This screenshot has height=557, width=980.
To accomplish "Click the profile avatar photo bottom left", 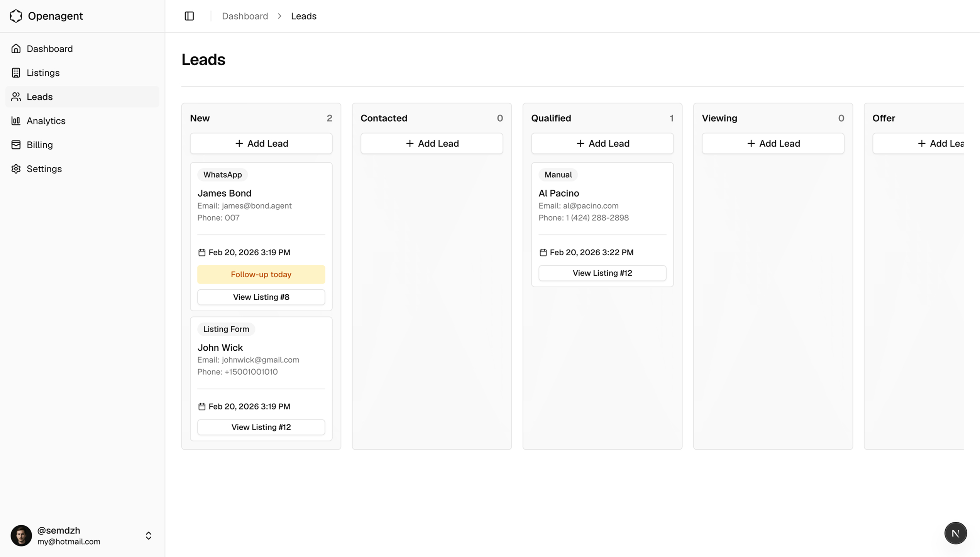I will (x=21, y=535).
